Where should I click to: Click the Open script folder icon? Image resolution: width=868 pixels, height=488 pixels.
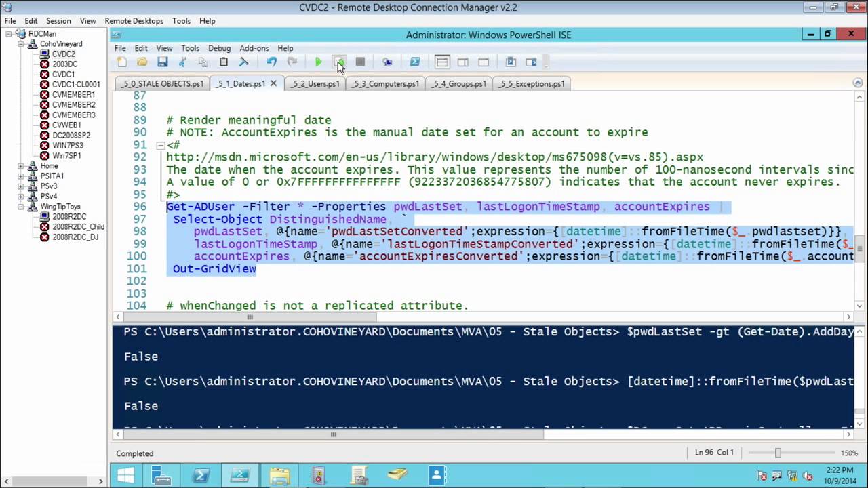tap(142, 62)
